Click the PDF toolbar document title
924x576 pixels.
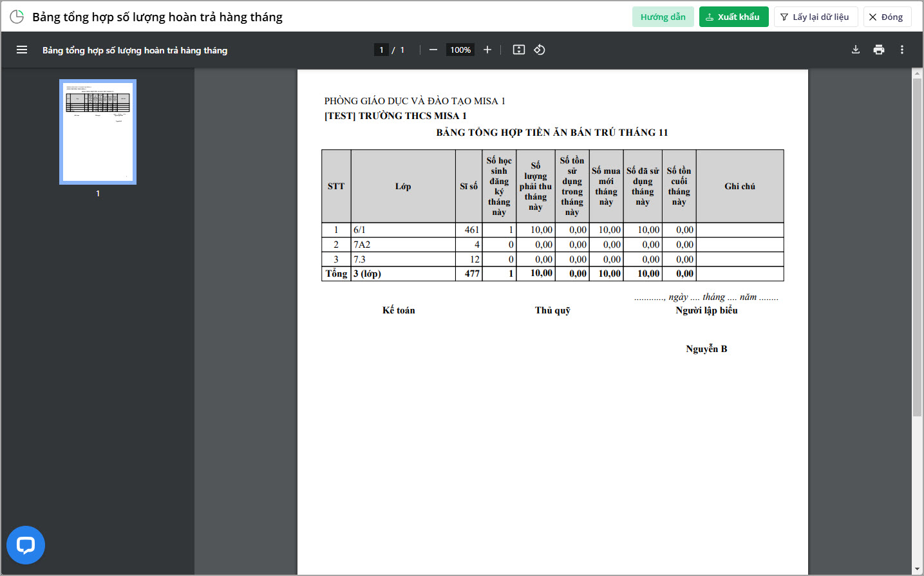pos(135,50)
